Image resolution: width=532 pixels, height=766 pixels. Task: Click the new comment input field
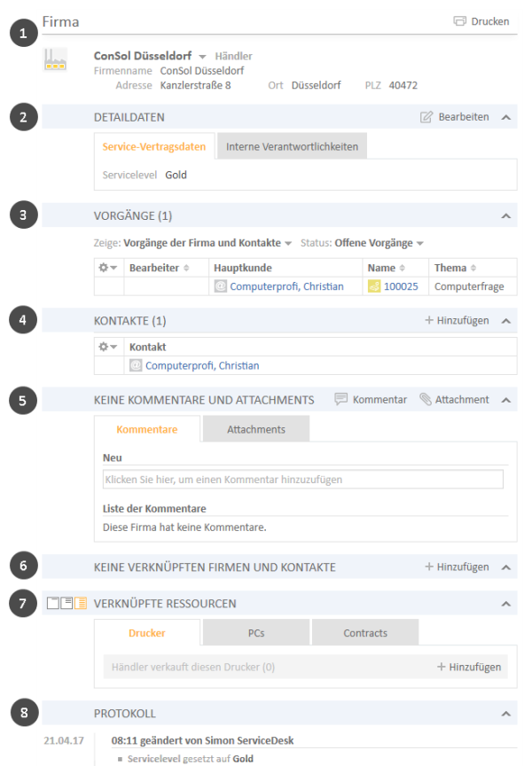click(x=303, y=480)
